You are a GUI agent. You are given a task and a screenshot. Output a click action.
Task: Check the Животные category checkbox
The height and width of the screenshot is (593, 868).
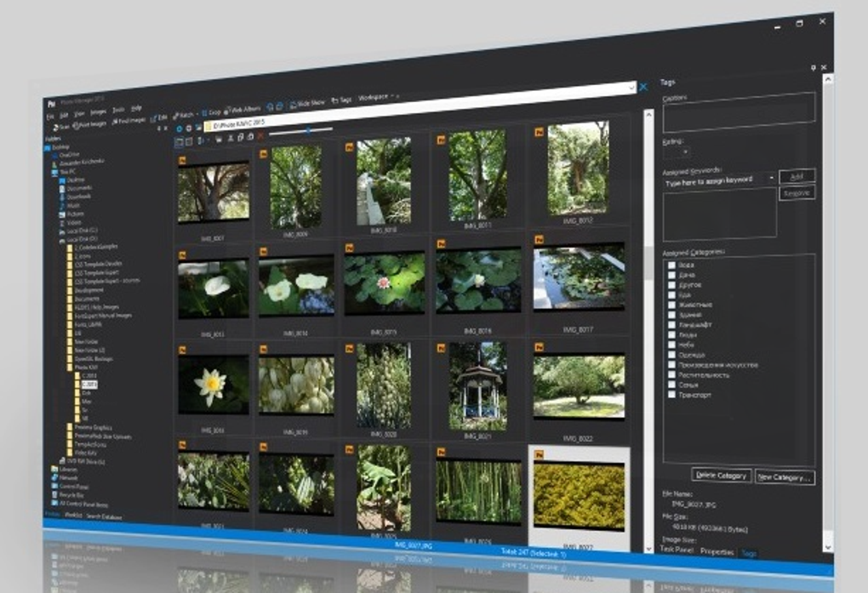(x=671, y=305)
